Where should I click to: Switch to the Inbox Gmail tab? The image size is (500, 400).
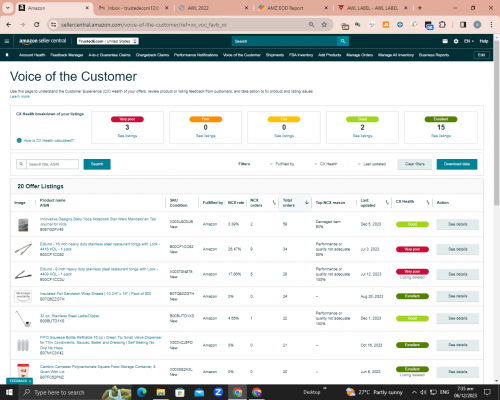pos(133,8)
